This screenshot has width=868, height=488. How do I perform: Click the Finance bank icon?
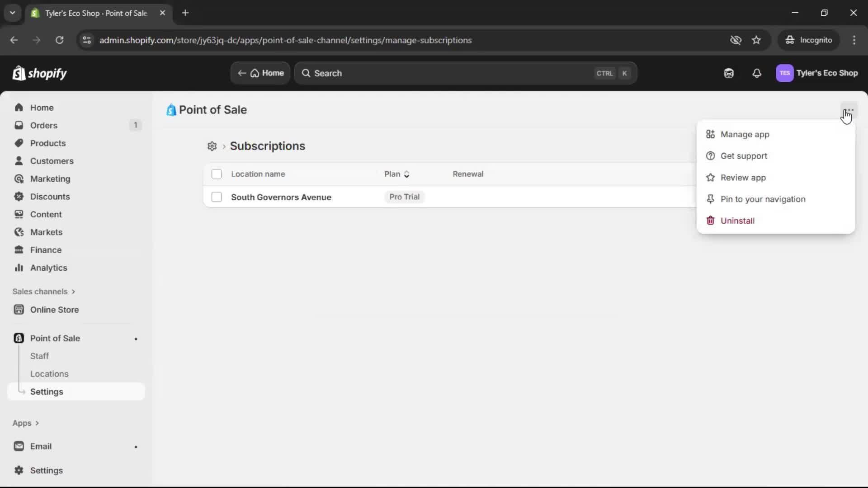[19, 250]
